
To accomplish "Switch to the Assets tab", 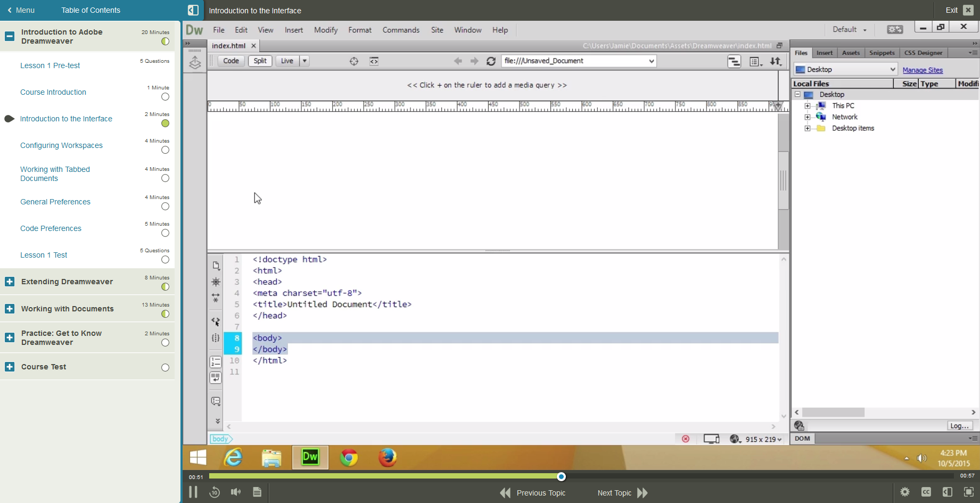I will point(851,53).
